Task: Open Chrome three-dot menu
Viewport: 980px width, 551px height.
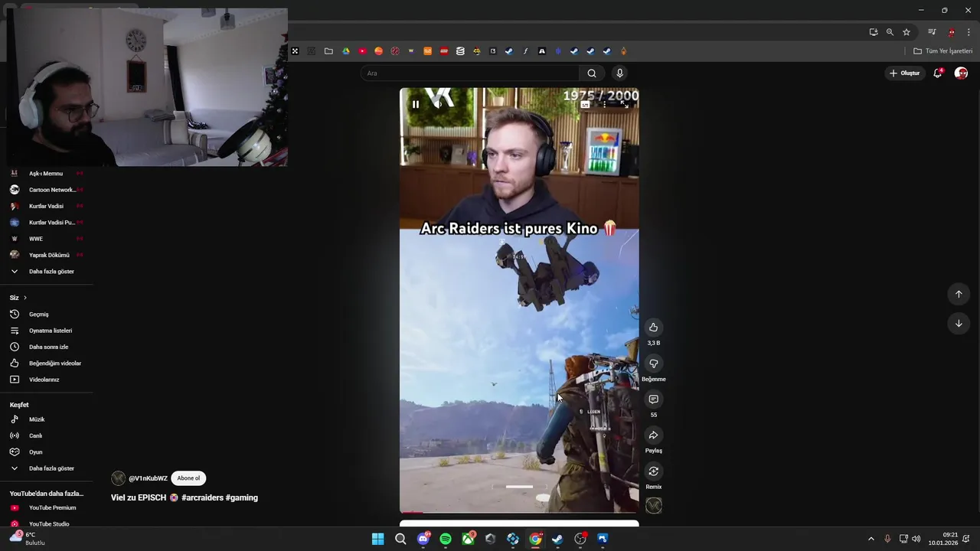Action: click(x=969, y=32)
